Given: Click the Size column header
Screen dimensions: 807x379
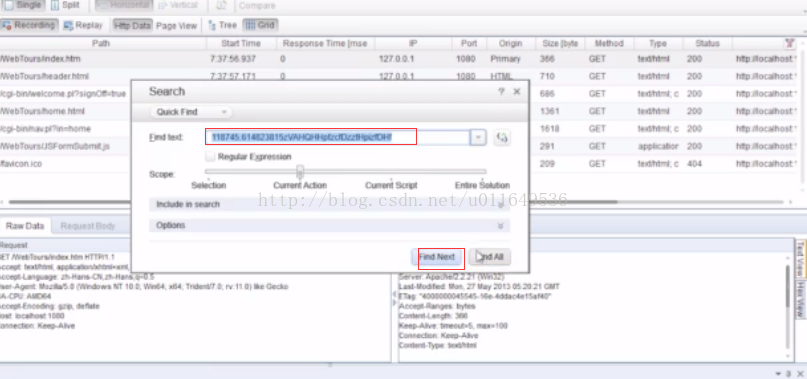Looking at the screenshot, I should tap(560, 43).
